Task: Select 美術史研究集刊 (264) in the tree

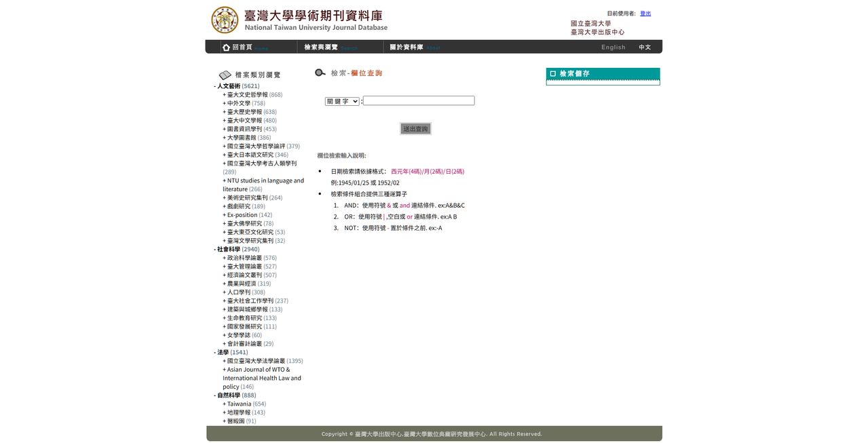Action: [252, 197]
